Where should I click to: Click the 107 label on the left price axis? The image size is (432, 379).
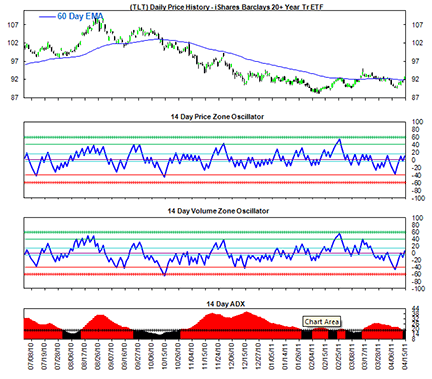[13, 25]
